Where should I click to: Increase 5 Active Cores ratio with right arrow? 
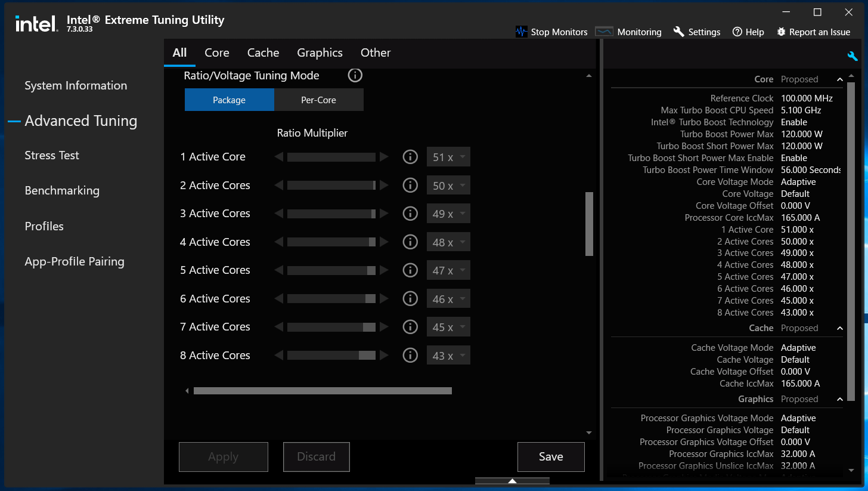pos(384,270)
